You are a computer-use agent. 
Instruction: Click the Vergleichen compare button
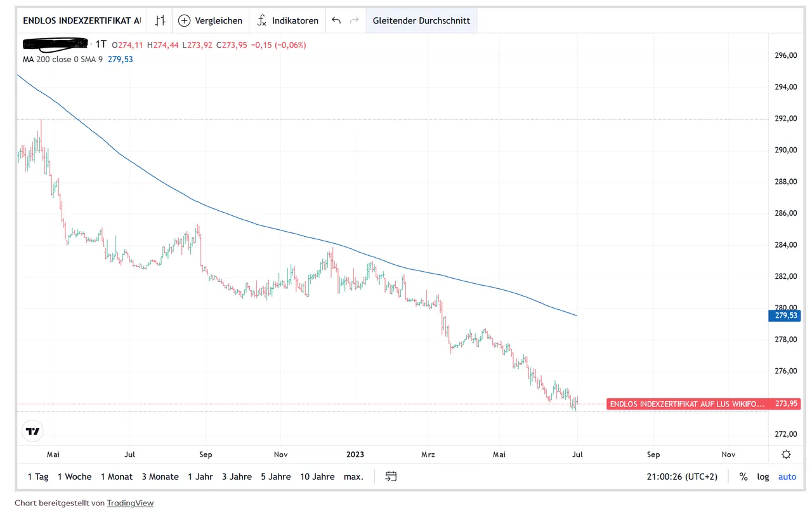click(x=211, y=20)
